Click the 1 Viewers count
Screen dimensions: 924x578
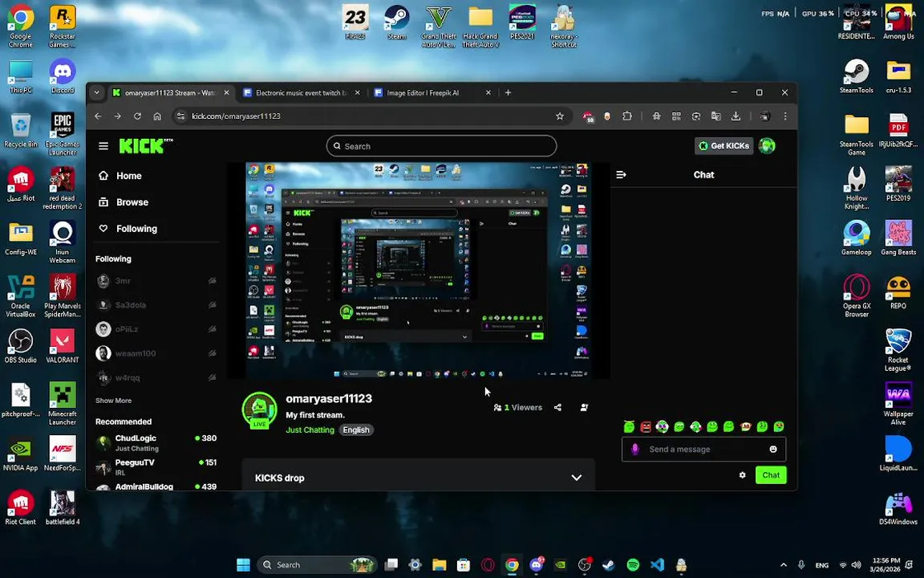tap(518, 408)
